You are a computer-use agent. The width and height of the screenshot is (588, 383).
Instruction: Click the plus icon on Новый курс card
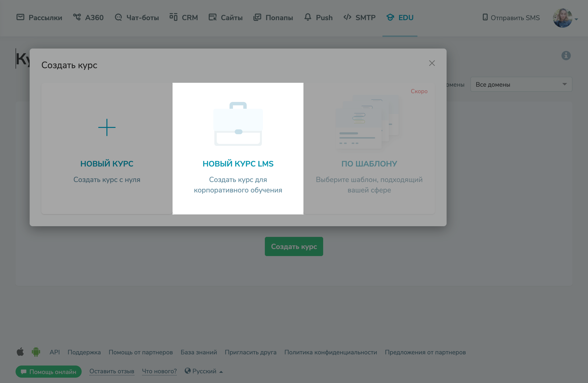107,128
